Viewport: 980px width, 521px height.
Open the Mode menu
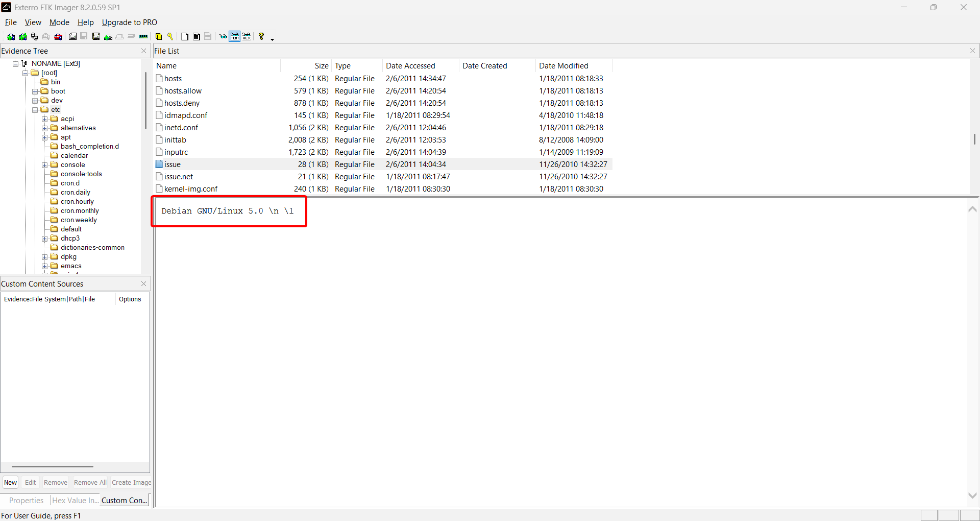(59, 22)
